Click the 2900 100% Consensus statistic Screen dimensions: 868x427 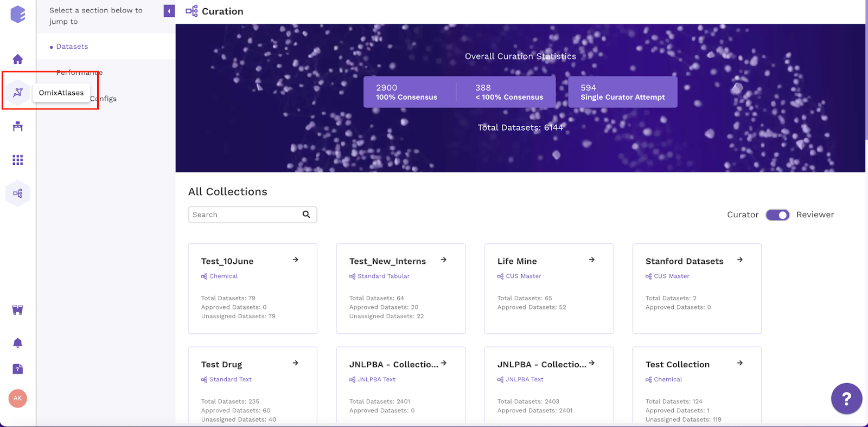406,92
